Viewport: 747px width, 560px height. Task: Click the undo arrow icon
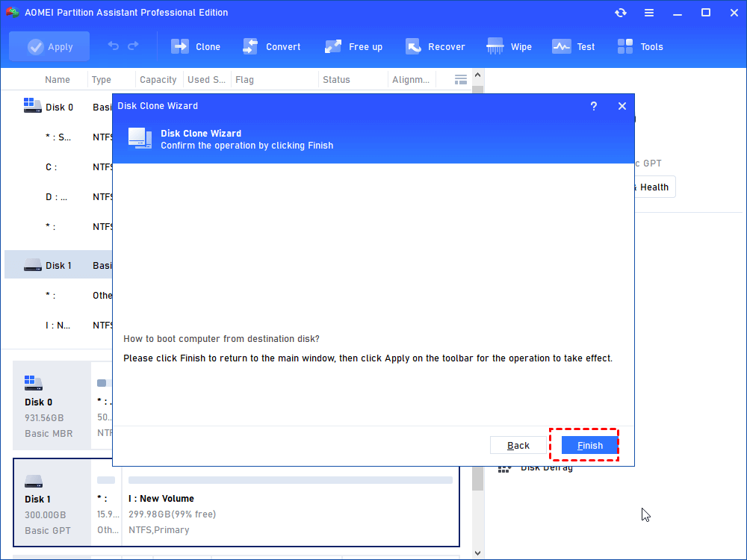coord(114,46)
